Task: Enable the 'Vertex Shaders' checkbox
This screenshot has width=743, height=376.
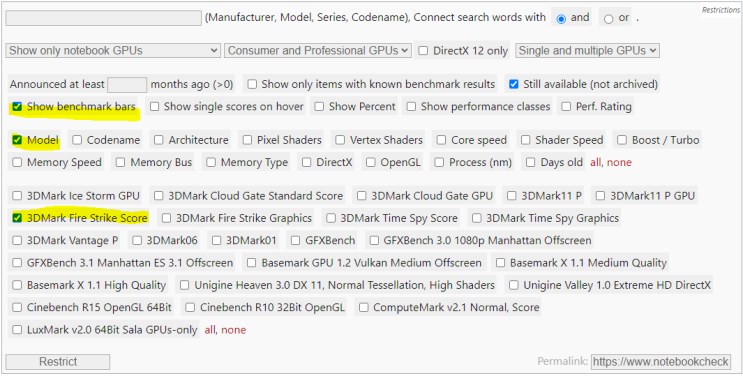Action: [x=340, y=140]
